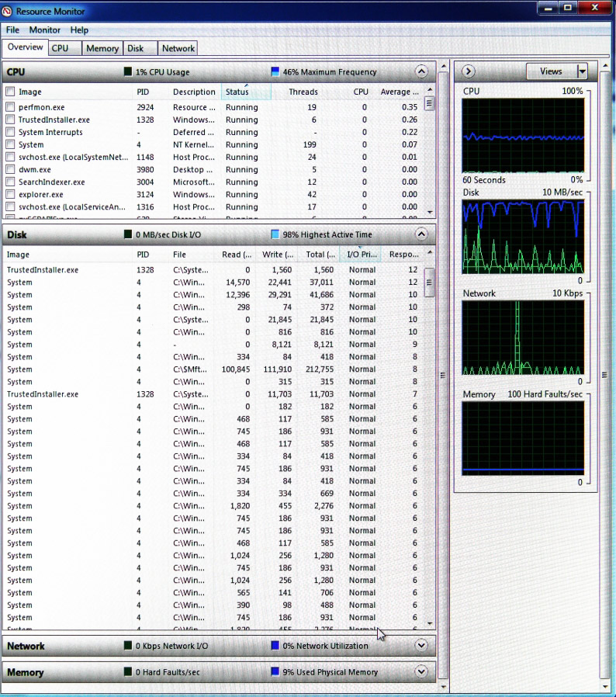Open the Monitor menu
The width and height of the screenshot is (616, 697).
[x=45, y=30]
